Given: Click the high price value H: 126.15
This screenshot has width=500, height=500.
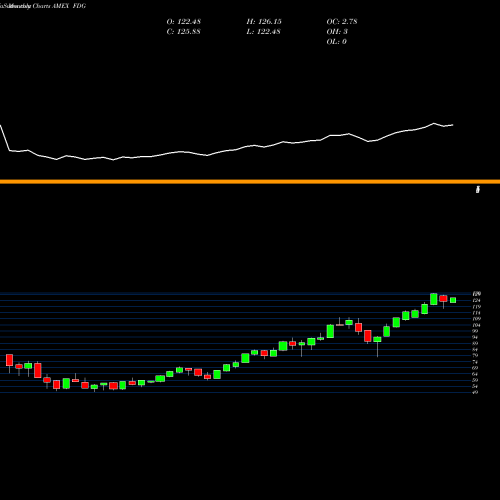Looking at the screenshot, I should [x=264, y=22].
